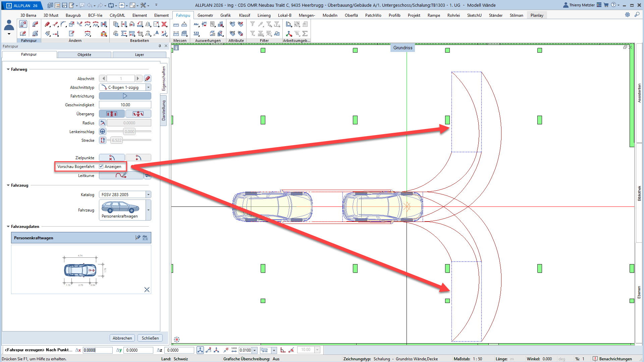The width and height of the screenshot is (644, 362).
Task: Open the Abschnittstyp C-Bogen dropdown
Action: tap(148, 87)
